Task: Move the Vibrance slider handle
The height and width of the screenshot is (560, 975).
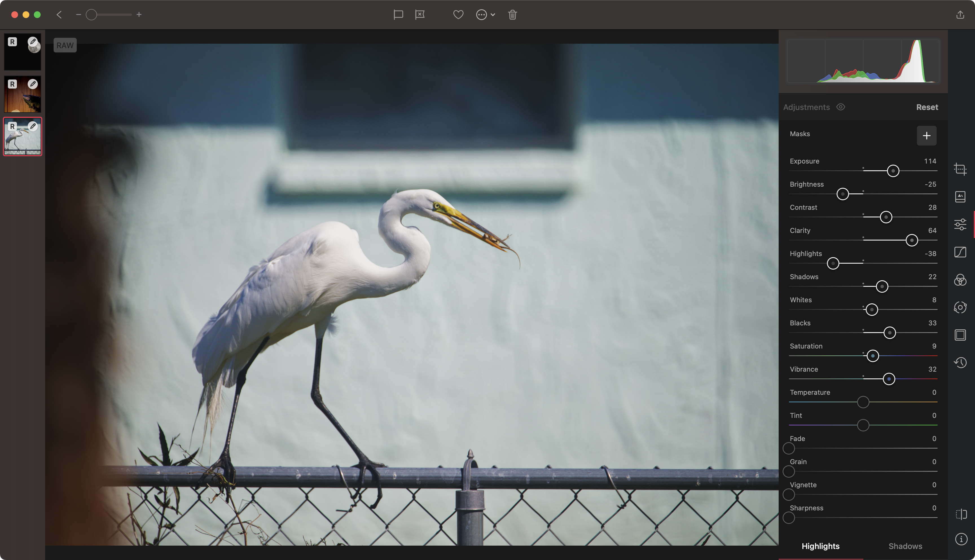Action: [889, 379]
